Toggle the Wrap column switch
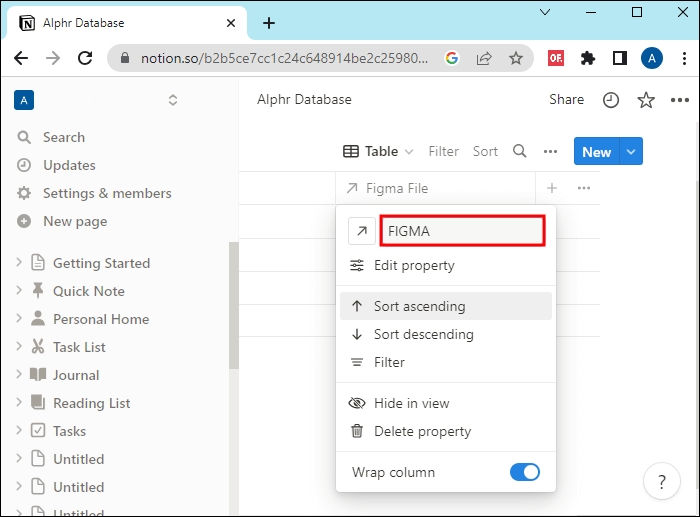The image size is (700, 517). coord(525,472)
